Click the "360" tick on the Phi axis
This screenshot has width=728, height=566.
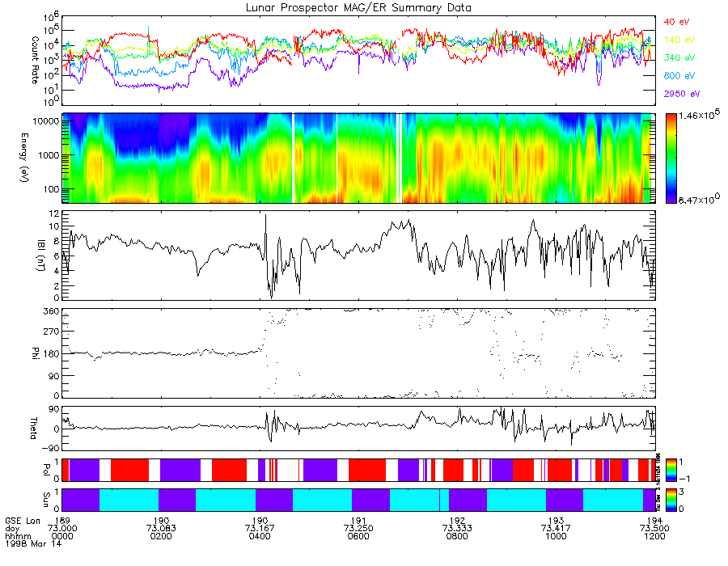click(52, 311)
